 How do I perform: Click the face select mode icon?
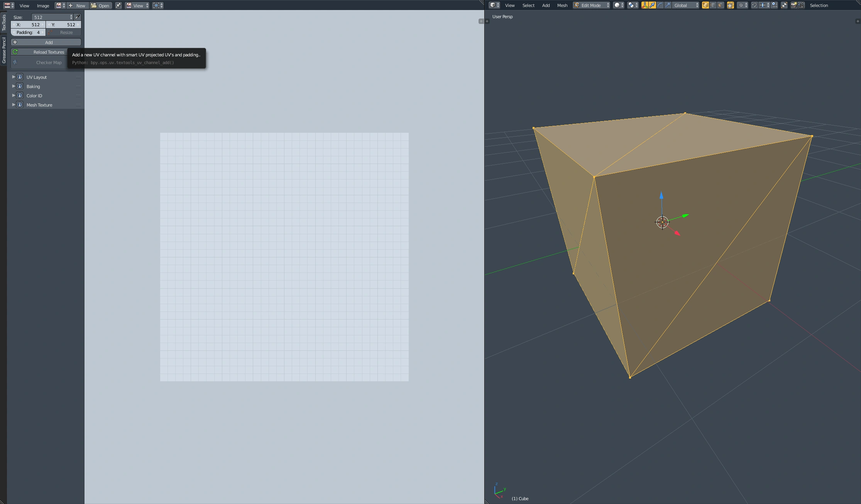point(721,5)
